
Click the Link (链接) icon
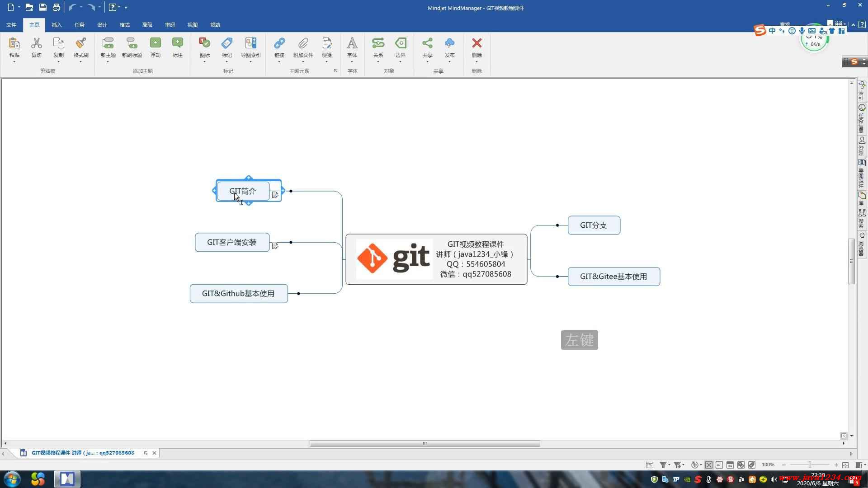click(x=279, y=43)
